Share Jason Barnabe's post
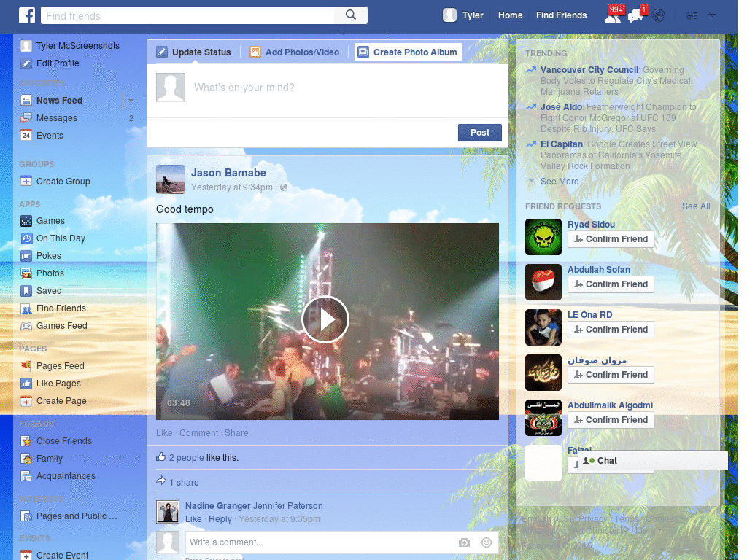Screen dimensions: 747x560 click(236, 433)
